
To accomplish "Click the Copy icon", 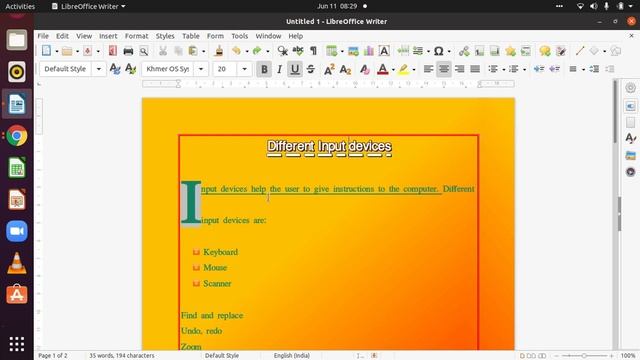I will (178, 51).
